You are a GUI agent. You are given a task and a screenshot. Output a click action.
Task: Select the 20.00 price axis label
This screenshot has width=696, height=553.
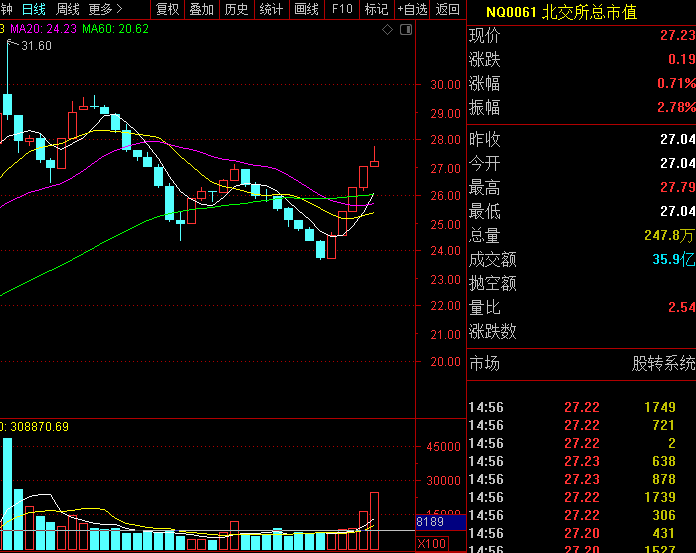(445, 362)
